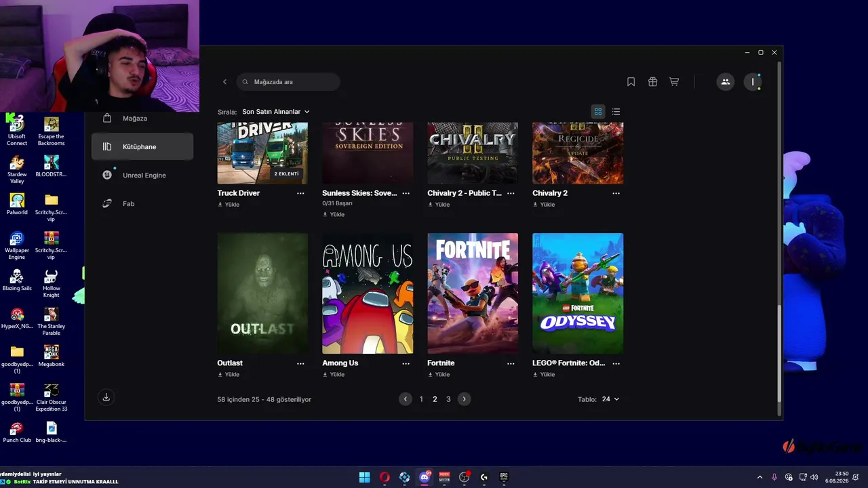Select Kütüphane in the sidebar
The image size is (868, 488).
142,147
